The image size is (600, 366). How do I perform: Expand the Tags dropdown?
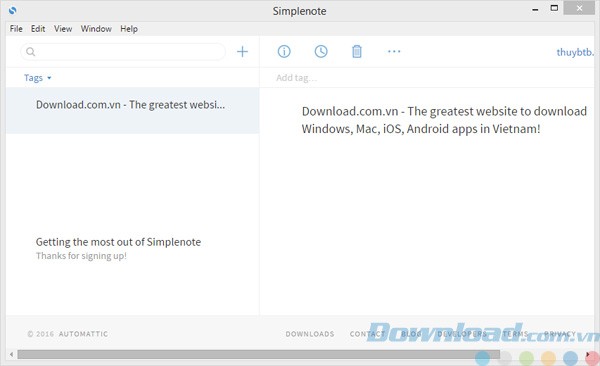pos(38,78)
